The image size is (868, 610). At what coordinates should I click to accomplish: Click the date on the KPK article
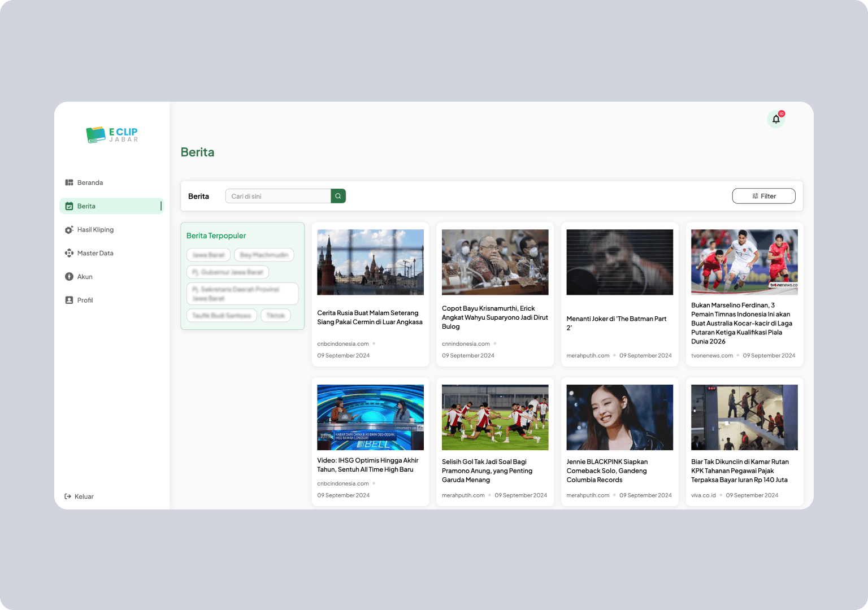point(752,495)
